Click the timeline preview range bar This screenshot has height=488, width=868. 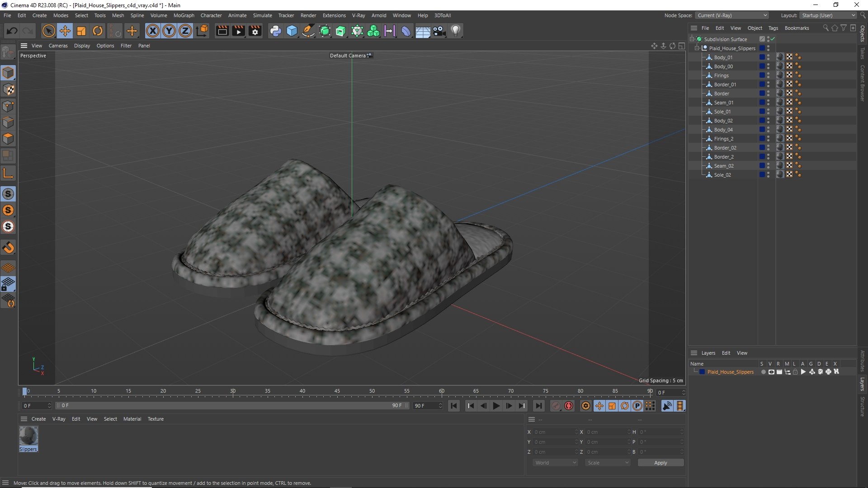click(x=232, y=406)
